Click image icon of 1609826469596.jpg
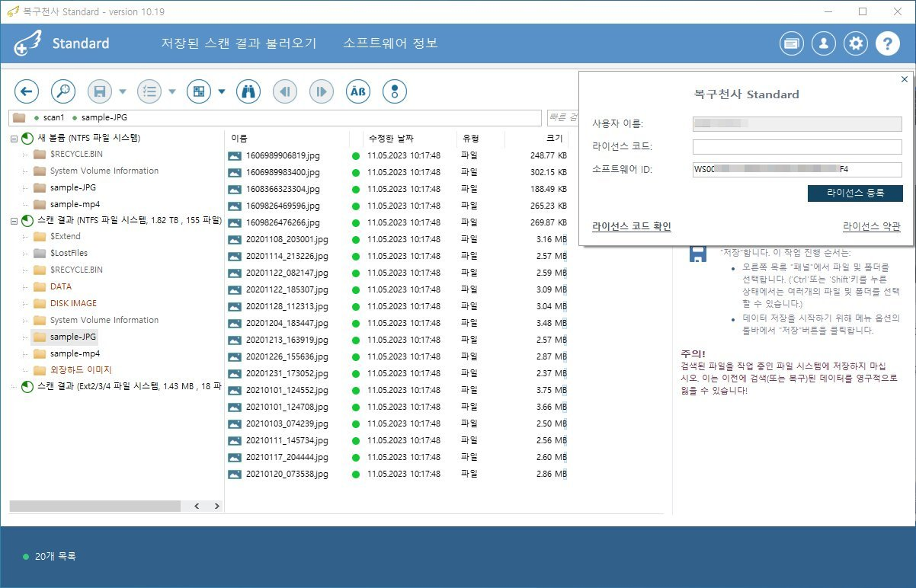The width and height of the screenshot is (916, 588). tap(235, 206)
